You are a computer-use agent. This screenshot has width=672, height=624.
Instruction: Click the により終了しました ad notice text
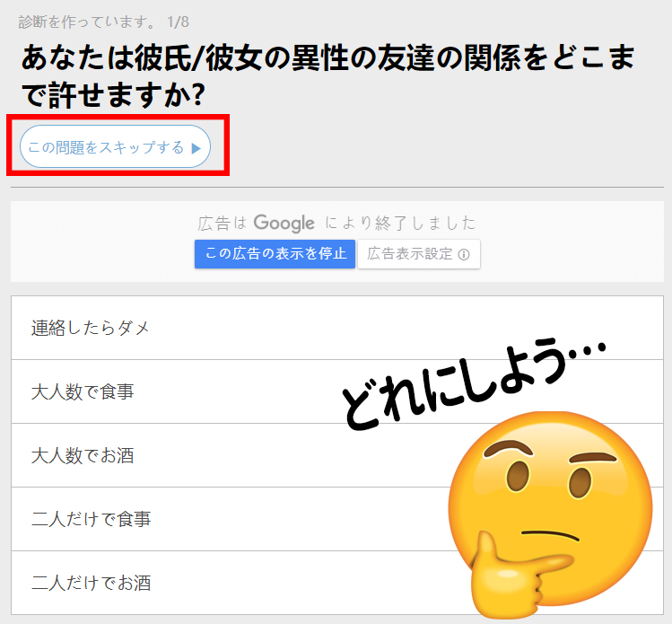(400, 223)
